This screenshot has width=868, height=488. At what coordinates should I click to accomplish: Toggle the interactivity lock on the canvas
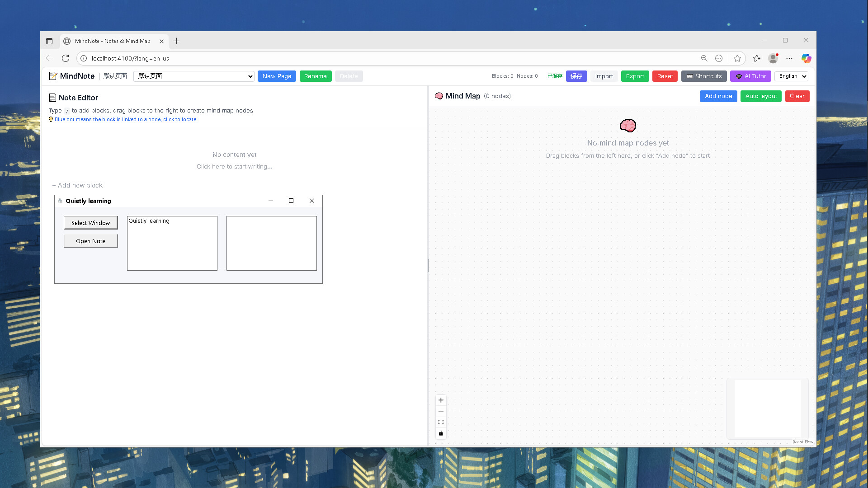[441, 433]
